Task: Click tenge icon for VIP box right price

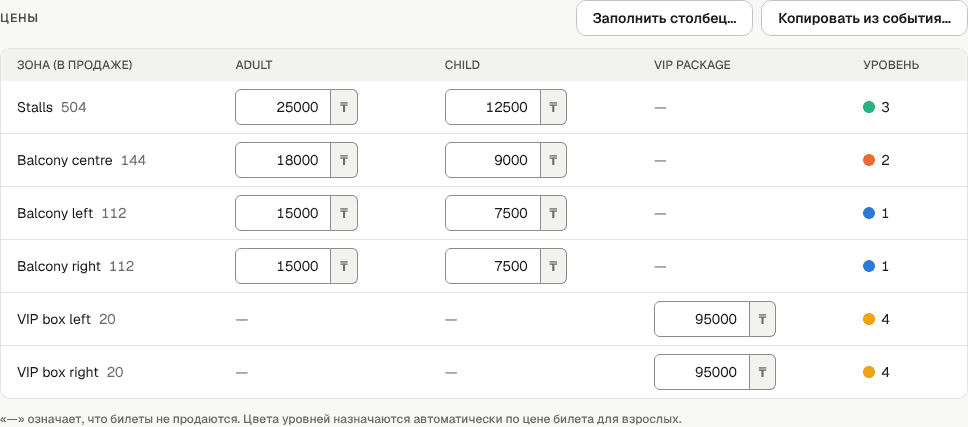Action: (x=762, y=373)
